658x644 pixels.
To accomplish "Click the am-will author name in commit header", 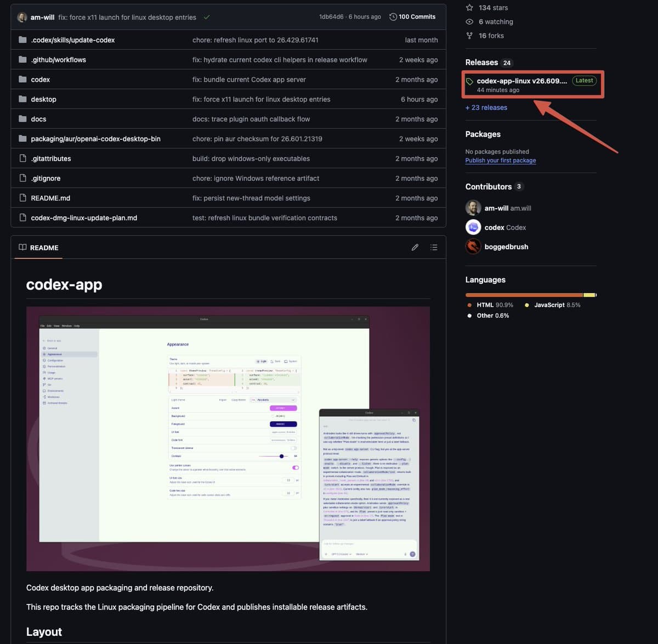I will click(x=42, y=18).
